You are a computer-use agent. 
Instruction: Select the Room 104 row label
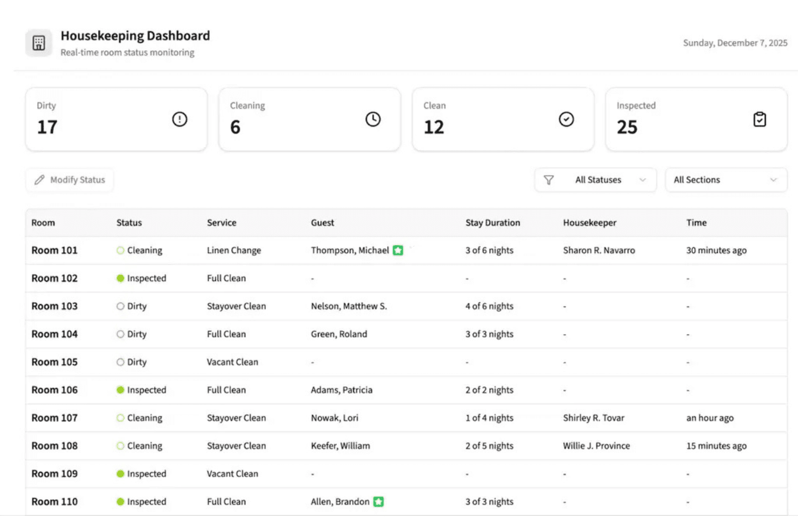pos(54,334)
